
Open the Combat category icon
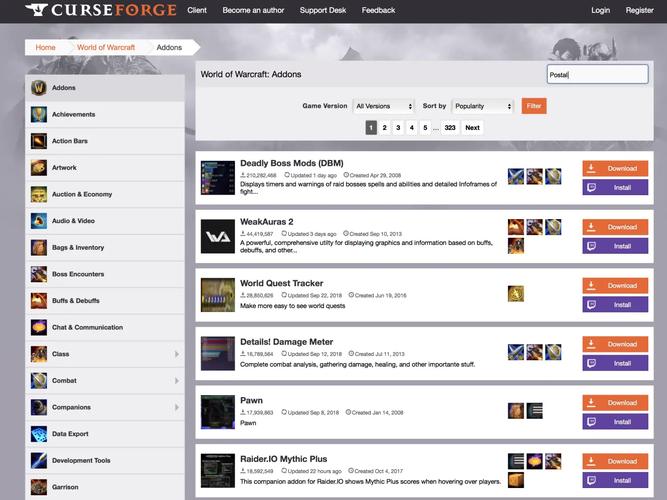39,380
